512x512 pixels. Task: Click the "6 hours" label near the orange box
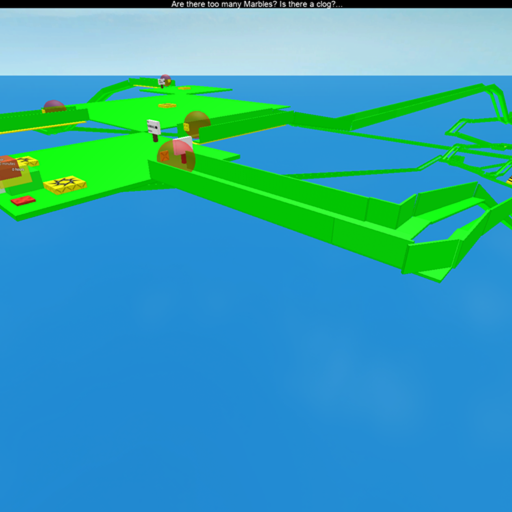tap(18, 170)
